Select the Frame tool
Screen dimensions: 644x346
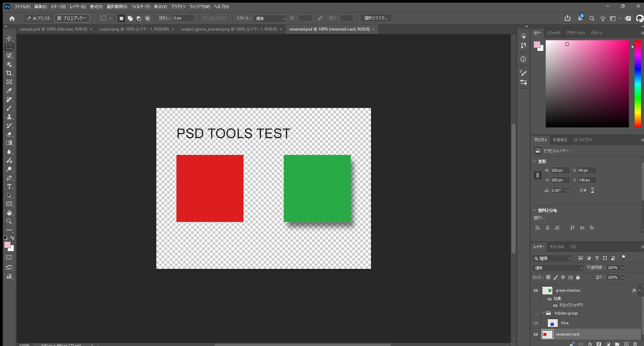pos(9,82)
